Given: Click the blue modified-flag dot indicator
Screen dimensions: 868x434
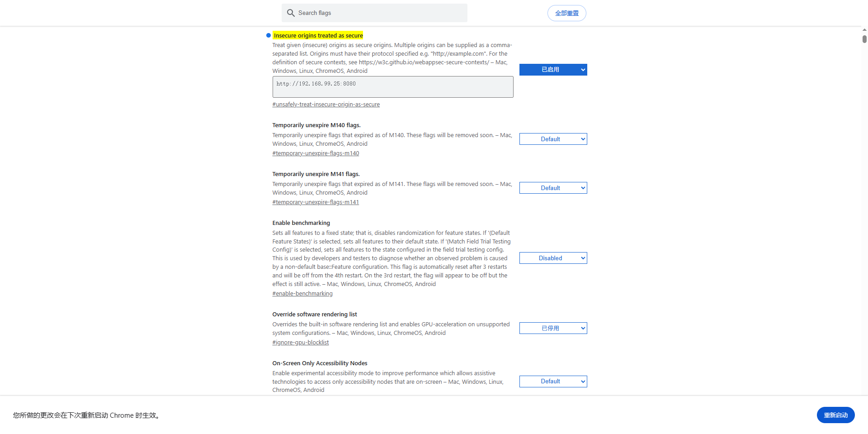Looking at the screenshot, I should [269, 35].
